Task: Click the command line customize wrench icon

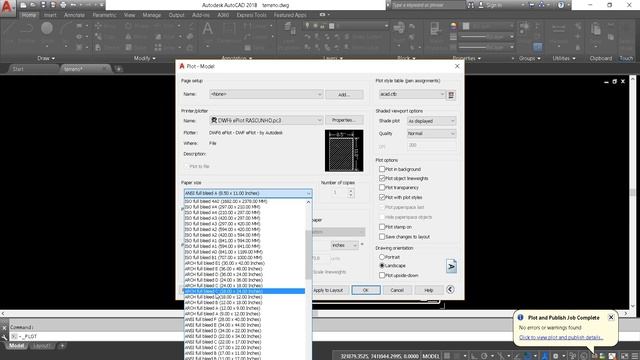Action: click(4, 337)
